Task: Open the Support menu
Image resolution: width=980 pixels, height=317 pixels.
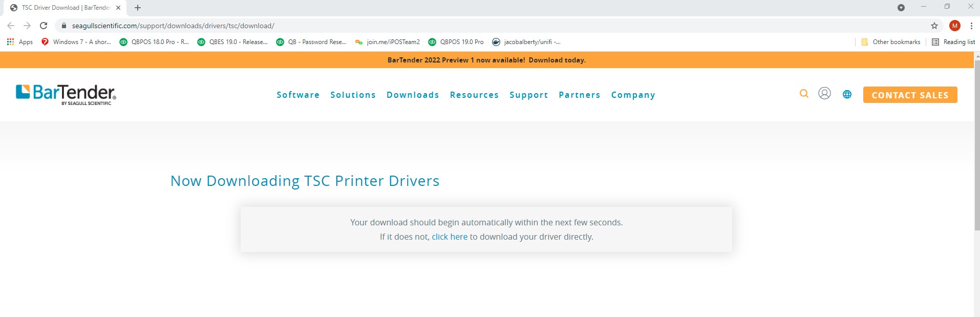Action: coord(529,95)
